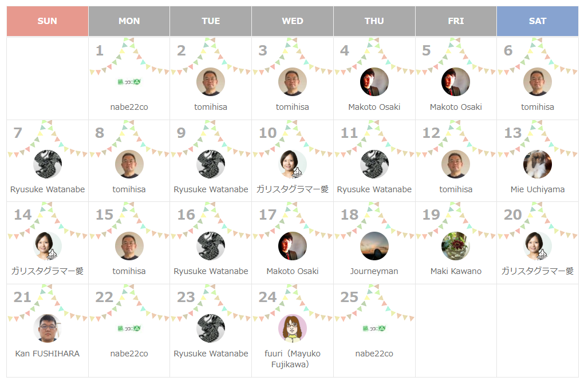The image size is (588, 381).
Task: Click Kan FUSHIHARA's avatar on day 21
Action: (48, 328)
